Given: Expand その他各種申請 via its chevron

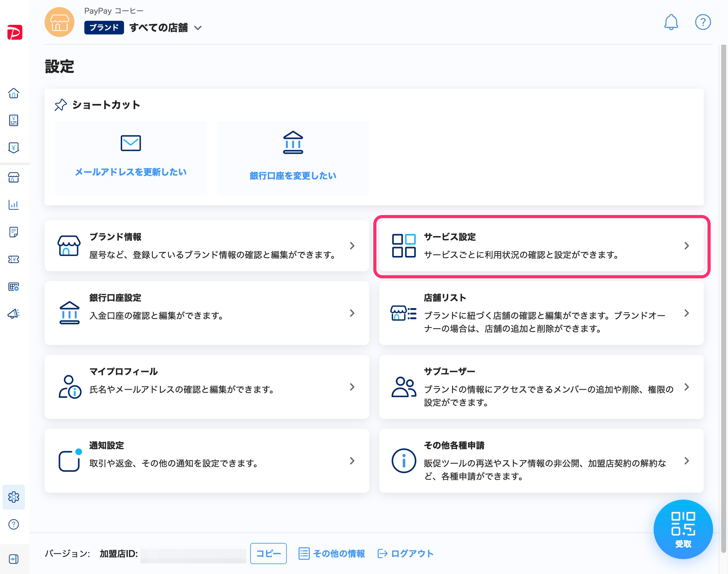Looking at the screenshot, I should click(x=686, y=461).
